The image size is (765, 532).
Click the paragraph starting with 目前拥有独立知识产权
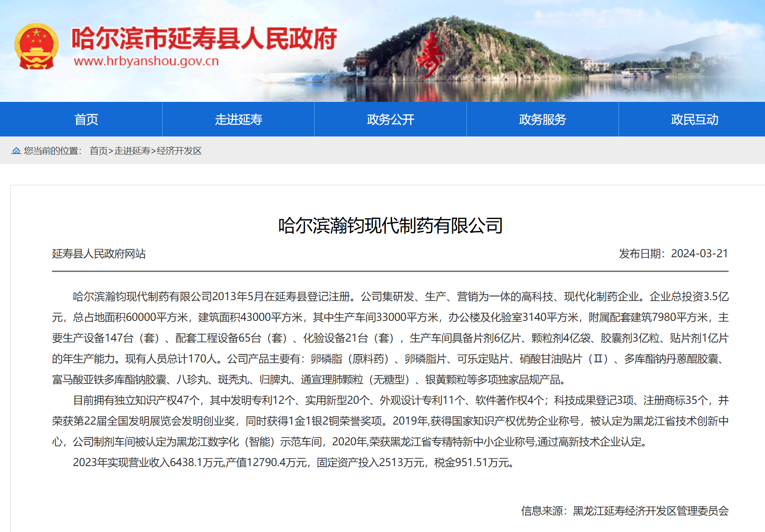tap(390, 421)
